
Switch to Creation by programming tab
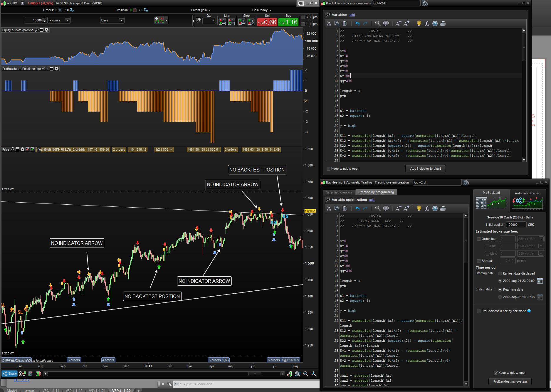coord(376,192)
